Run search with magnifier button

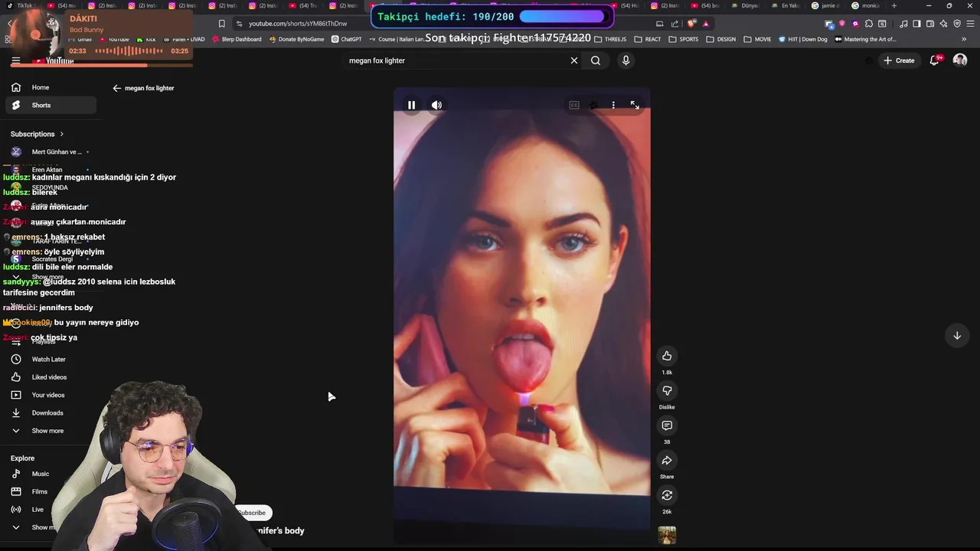coord(596,60)
